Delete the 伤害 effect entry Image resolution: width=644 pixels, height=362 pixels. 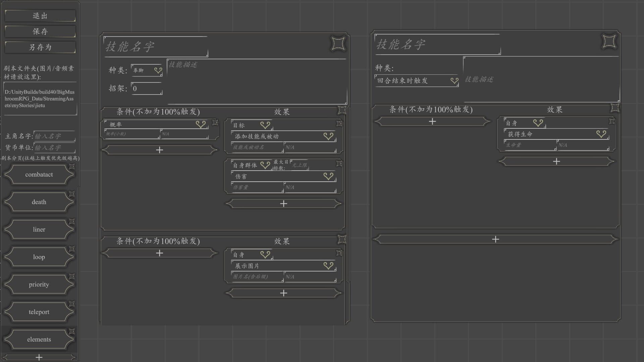click(x=339, y=163)
